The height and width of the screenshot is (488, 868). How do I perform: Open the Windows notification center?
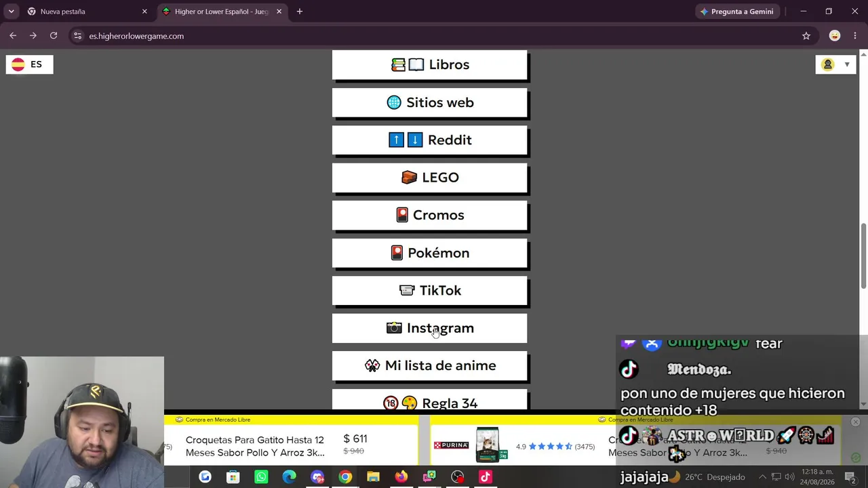coord(850,477)
